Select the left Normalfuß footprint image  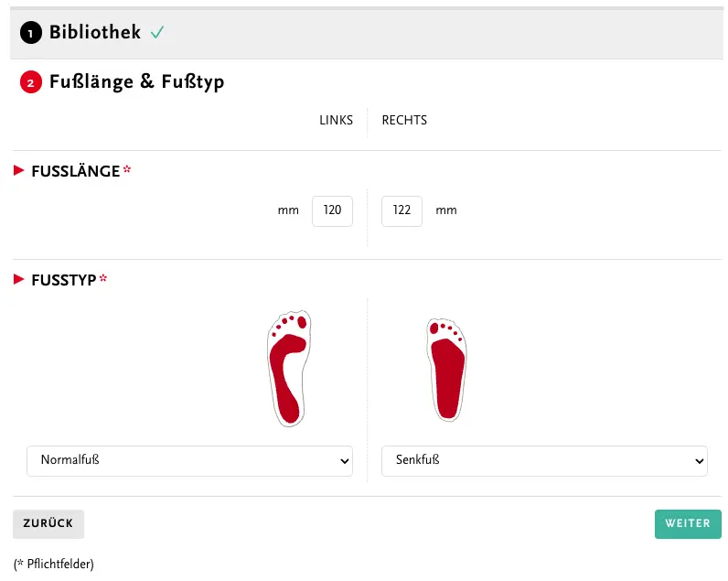(x=289, y=367)
